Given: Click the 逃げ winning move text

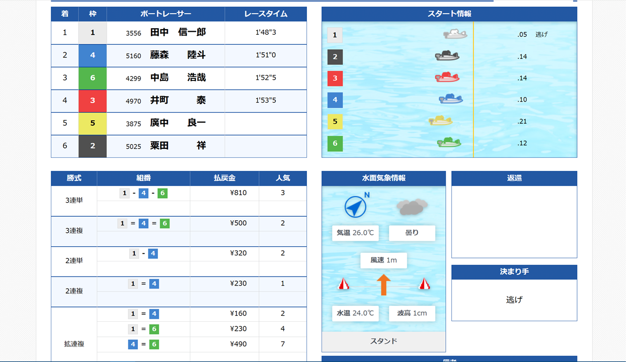Looking at the screenshot, I should pos(514,300).
